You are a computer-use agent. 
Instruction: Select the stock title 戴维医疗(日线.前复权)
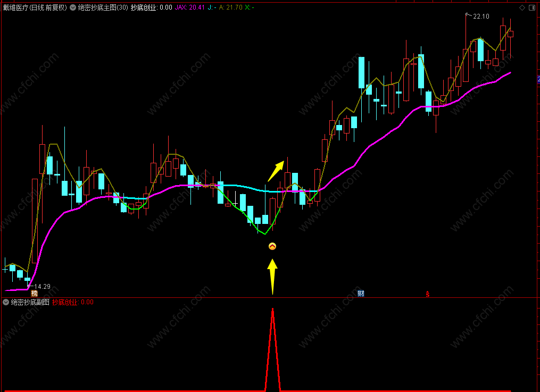tap(35, 7)
